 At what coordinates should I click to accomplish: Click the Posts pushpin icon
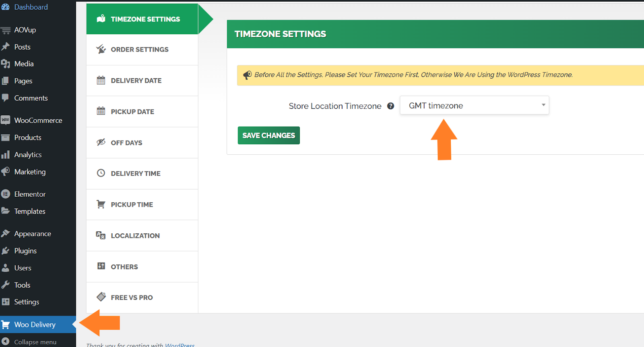[5, 47]
